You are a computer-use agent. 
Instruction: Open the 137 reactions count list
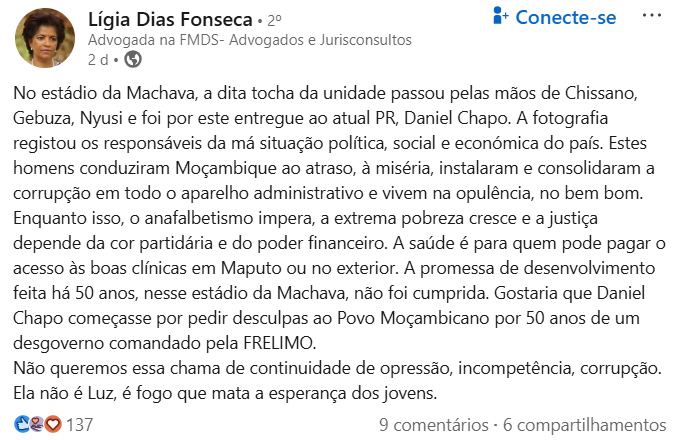point(79,425)
